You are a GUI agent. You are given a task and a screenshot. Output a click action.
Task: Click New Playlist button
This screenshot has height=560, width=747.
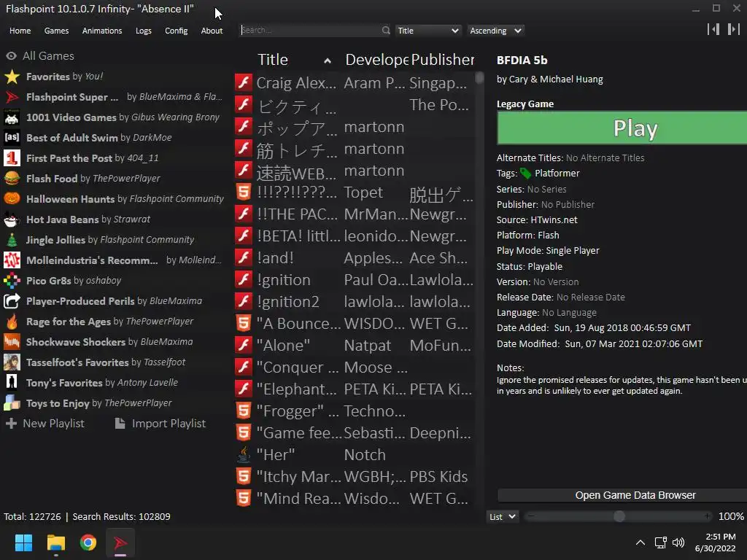tap(46, 424)
